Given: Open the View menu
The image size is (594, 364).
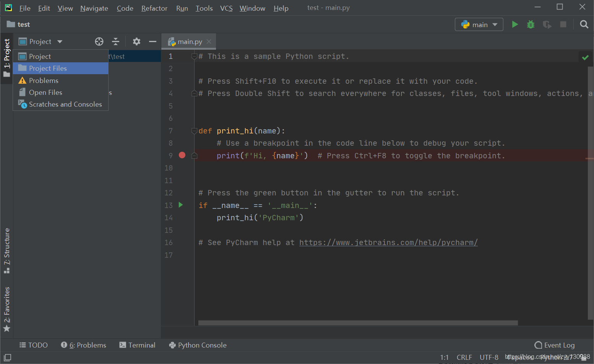Looking at the screenshot, I should point(65,8).
